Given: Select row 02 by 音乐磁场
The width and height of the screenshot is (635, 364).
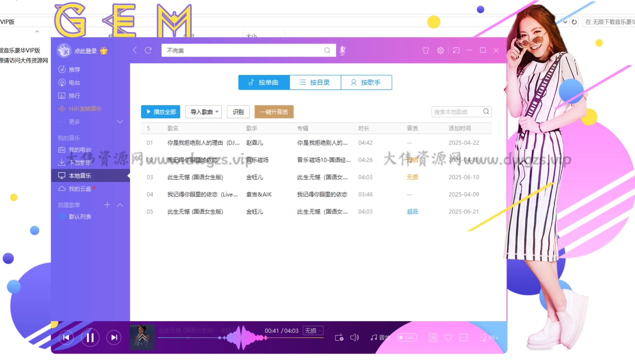Looking at the screenshot, I should click(x=316, y=160).
